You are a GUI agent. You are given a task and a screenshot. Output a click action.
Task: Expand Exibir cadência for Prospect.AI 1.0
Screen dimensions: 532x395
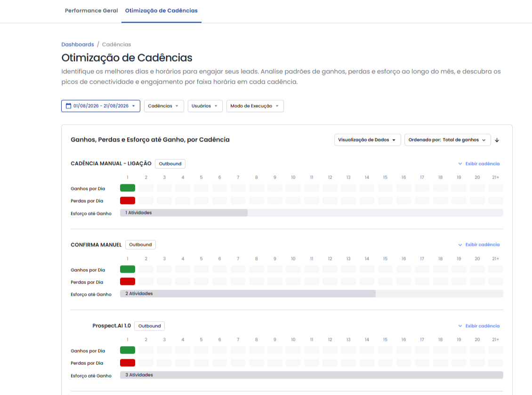point(479,326)
